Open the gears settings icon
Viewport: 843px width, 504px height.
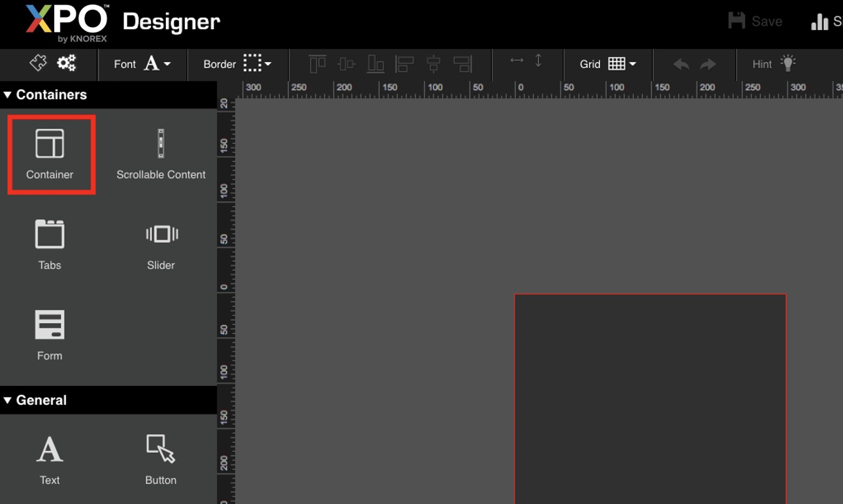tap(67, 63)
